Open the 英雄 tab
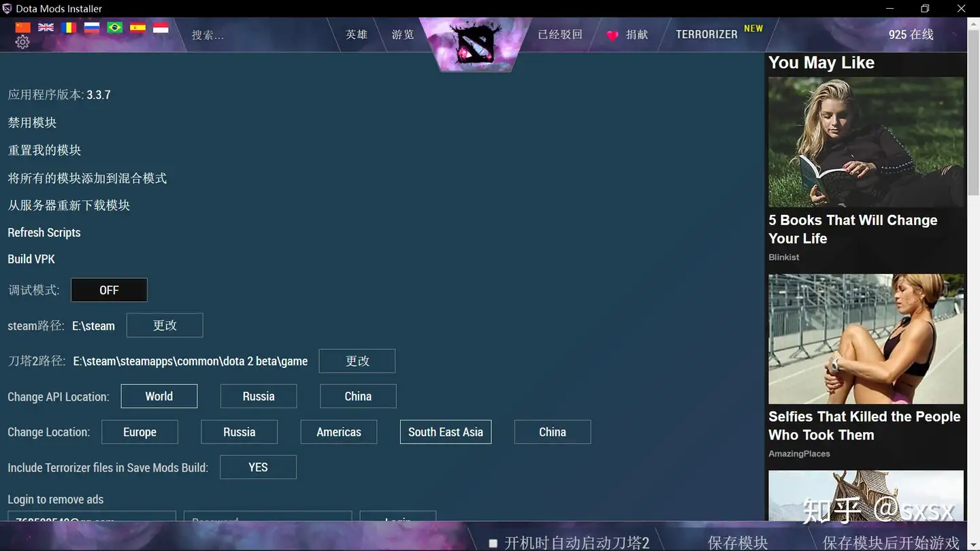980x551 pixels. pyautogui.click(x=357, y=35)
